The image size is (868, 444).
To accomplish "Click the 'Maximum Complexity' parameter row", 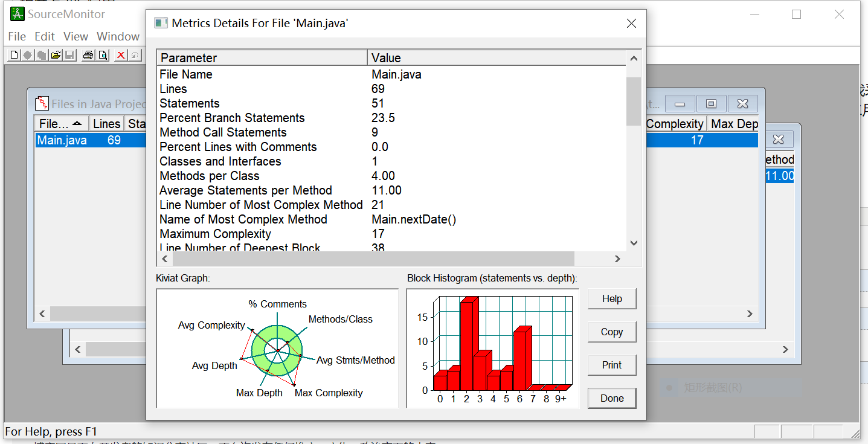I will tap(391, 234).
